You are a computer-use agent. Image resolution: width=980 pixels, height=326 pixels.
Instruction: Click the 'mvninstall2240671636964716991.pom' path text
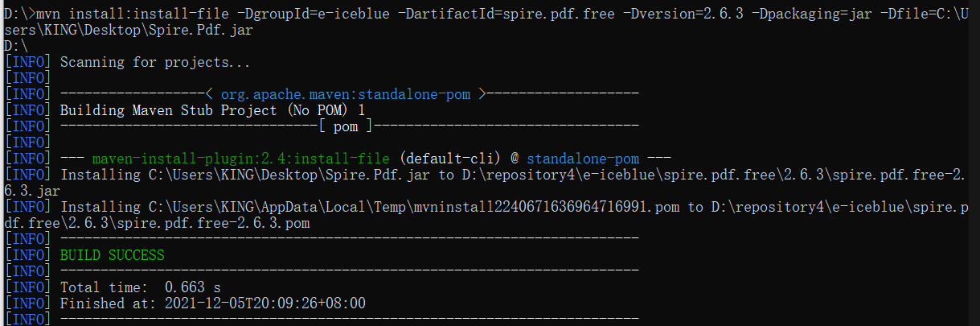[x=546, y=207]
